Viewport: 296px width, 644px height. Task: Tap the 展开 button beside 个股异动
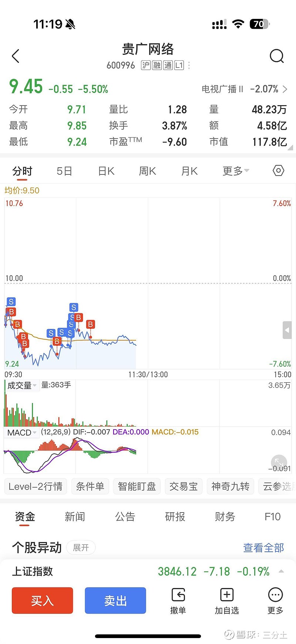[x=81, y=548]
